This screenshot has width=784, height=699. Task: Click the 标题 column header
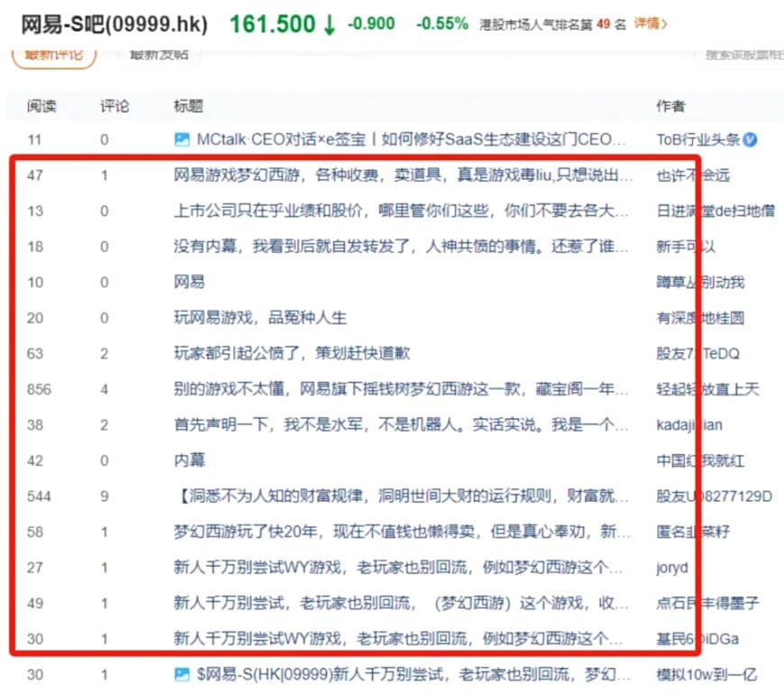coord(188,106)
